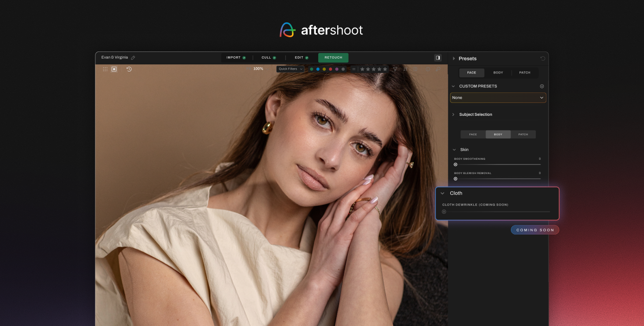This screenshot has height=326, width=644.
Task: Switch to grid view
Action: click(105, 69)
